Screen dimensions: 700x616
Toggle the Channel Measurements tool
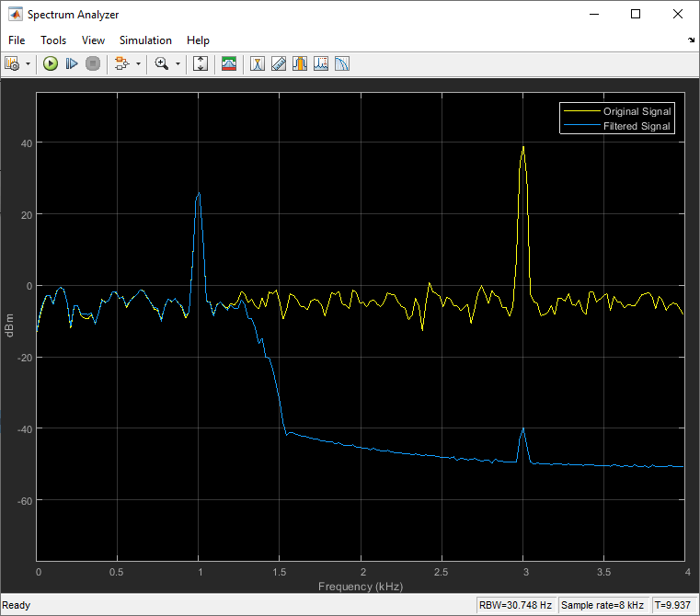[300, 63]
